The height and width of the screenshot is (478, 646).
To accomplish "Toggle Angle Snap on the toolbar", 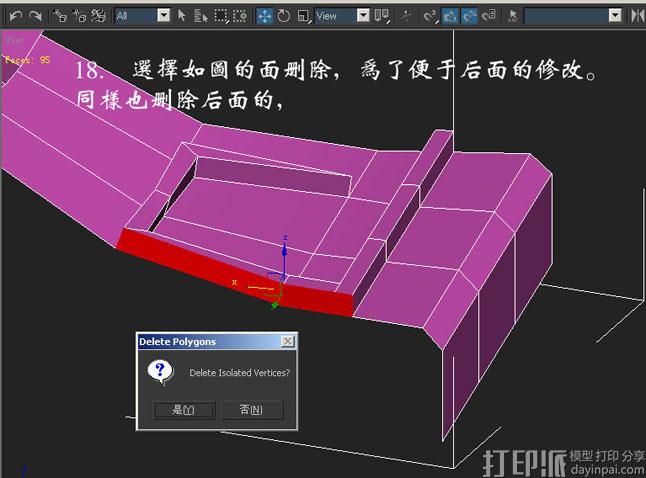I will pos(450,16).
